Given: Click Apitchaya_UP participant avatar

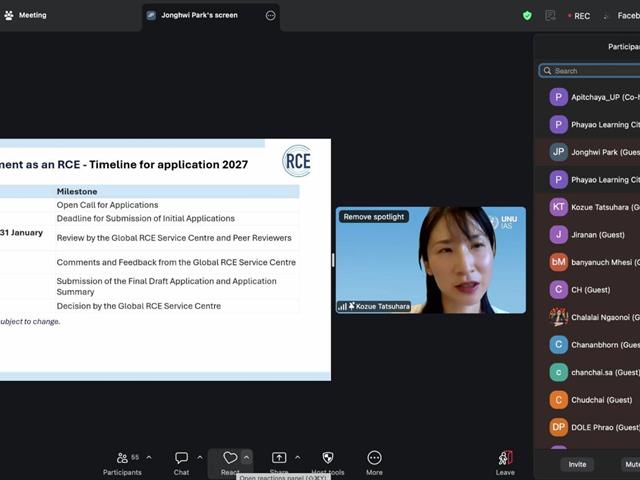Looking at the screenshot, I should point(558,97).
